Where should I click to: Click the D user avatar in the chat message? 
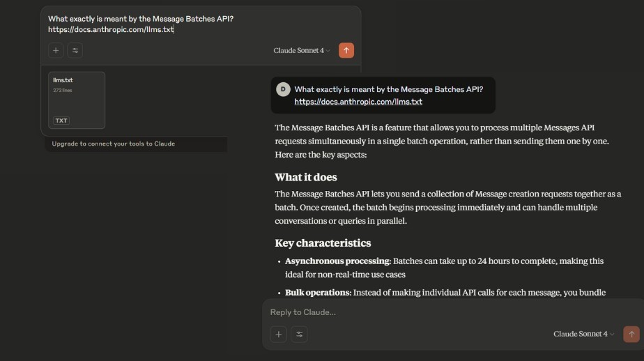click(283, 89)
